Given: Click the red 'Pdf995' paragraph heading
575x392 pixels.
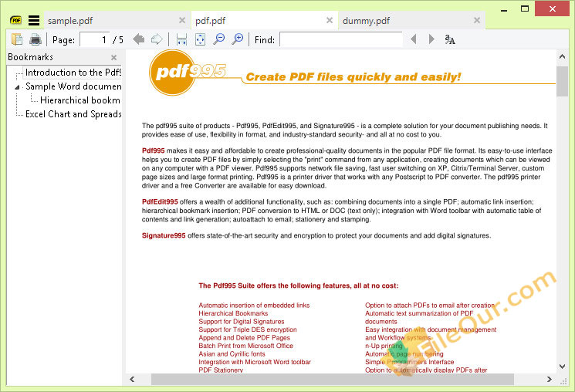Looking at the screenshot, I should click(x=154, y=150).
